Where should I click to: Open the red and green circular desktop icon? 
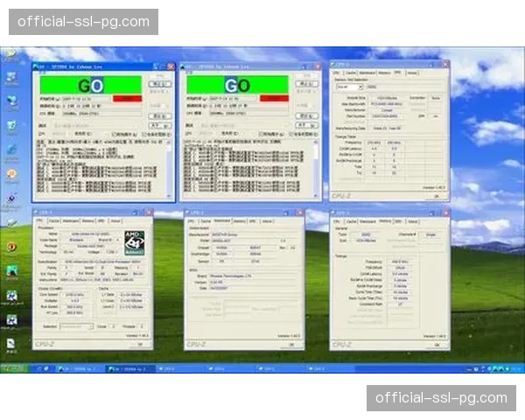11,247
